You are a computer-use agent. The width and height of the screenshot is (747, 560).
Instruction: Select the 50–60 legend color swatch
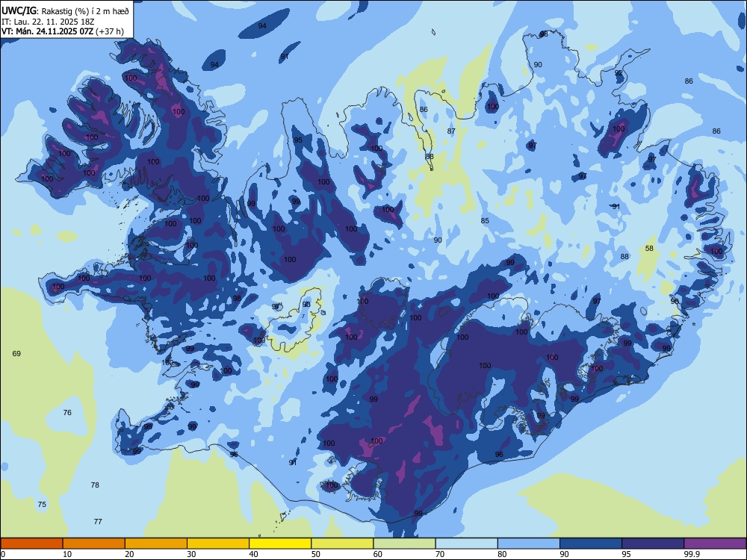coord(342,544)
